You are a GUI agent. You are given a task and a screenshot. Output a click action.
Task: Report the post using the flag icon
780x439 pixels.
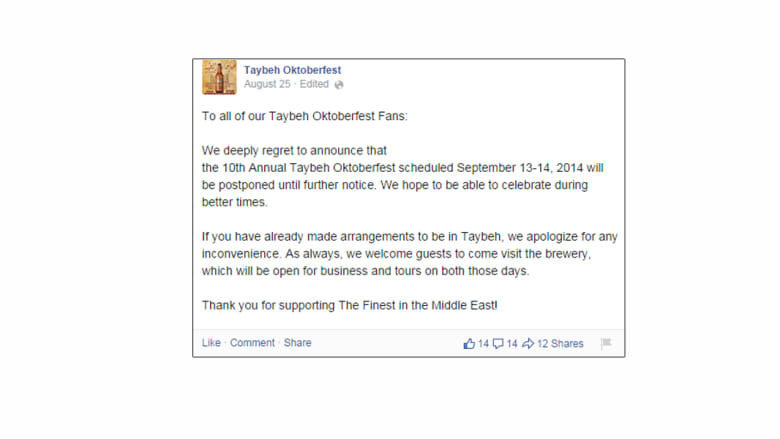[x=606, y=343]
